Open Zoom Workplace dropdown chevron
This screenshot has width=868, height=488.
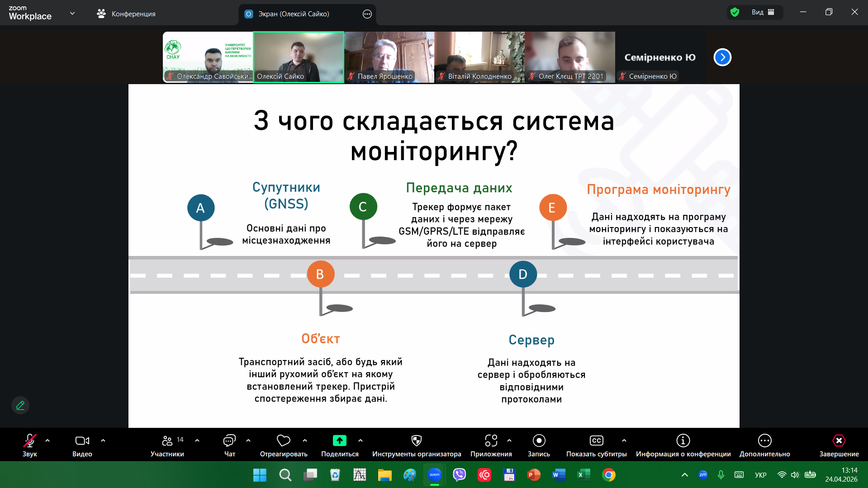pos(72,14)
